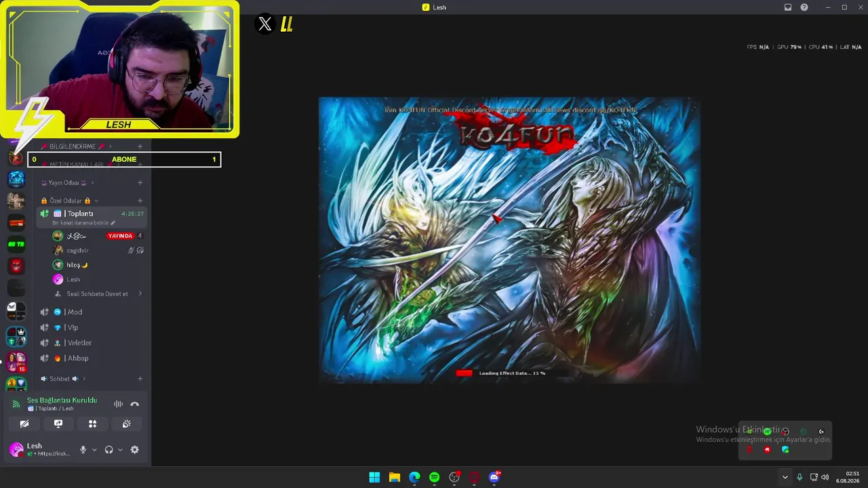This screenshot has height=488, width=868.
Task: Share your screen from the voice panel
Action: click(x=58, y=424)
